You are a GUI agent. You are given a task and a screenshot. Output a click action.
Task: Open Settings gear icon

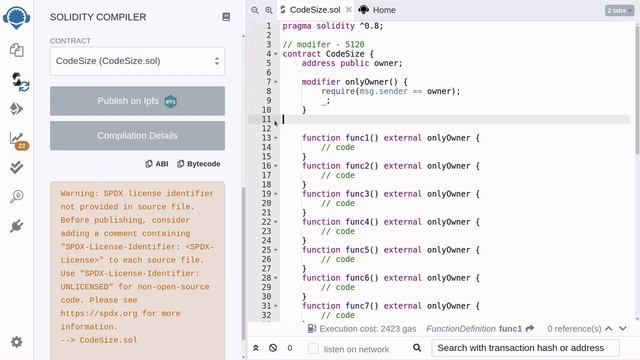pos(17,342)
